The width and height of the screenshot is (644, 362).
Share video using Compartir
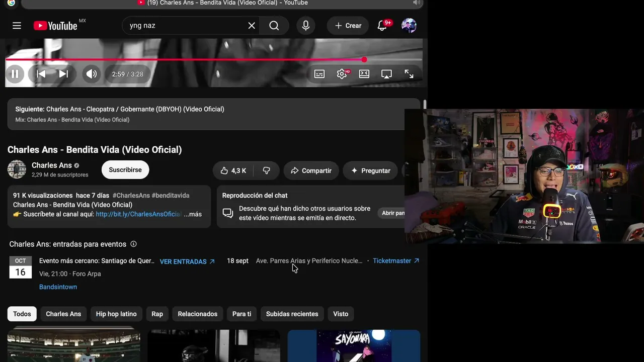point(311,170)
